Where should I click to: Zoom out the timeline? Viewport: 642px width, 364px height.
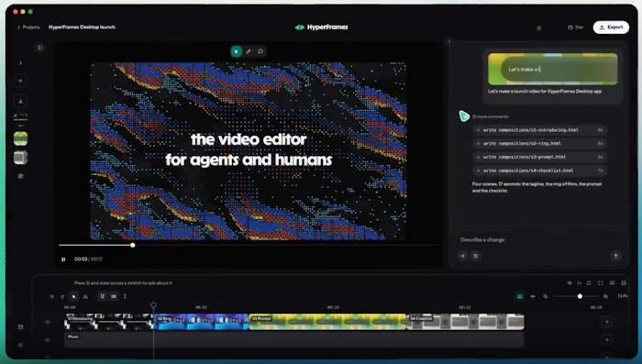pos(546,296)
